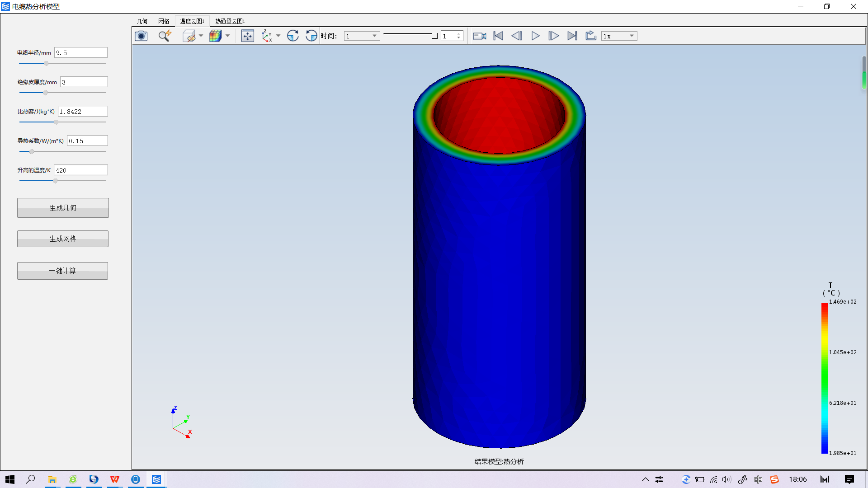Click the 导热系数 slider handle
This screenshot has width=868, height=488.
point(32,151)
